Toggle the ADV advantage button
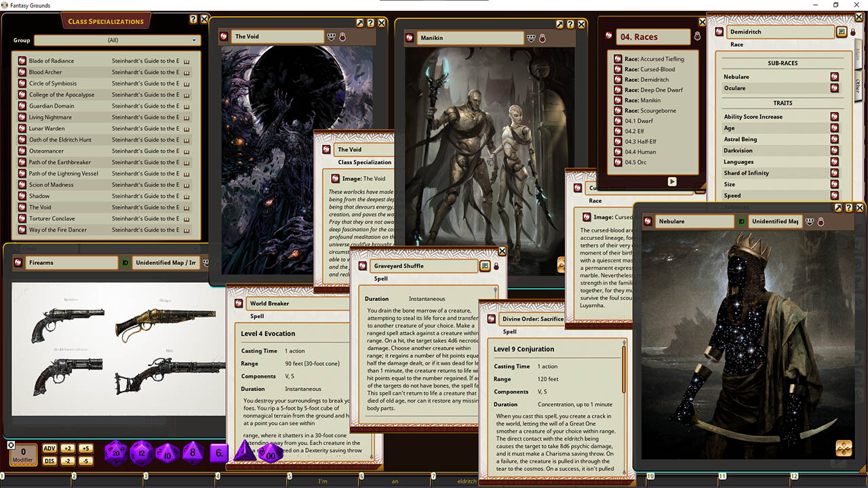Image resolution: width=868 pixels, height=488 pixels. tap(50, 449)
